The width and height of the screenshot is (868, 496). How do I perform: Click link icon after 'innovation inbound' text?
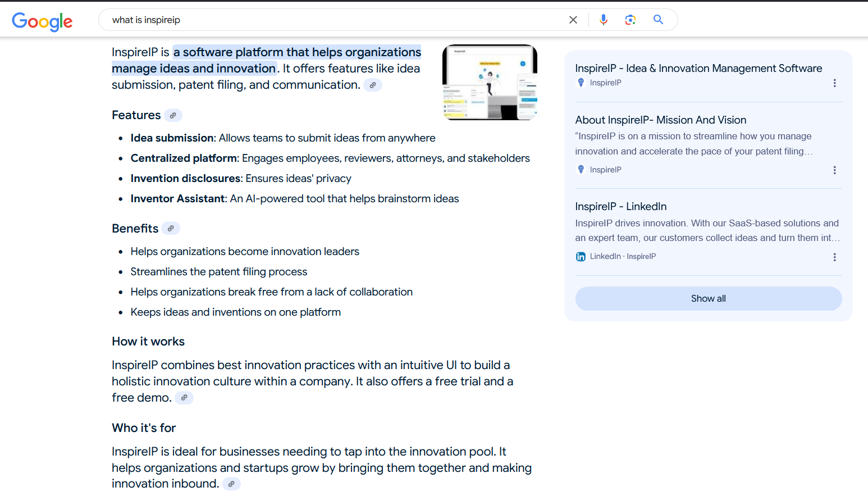[x=231, y=484]
